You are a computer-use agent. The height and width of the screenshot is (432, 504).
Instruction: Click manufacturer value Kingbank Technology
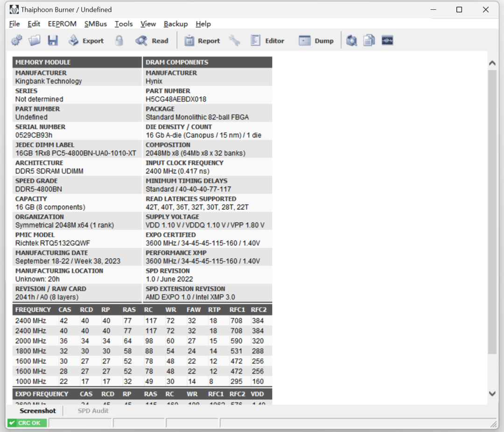49,81
